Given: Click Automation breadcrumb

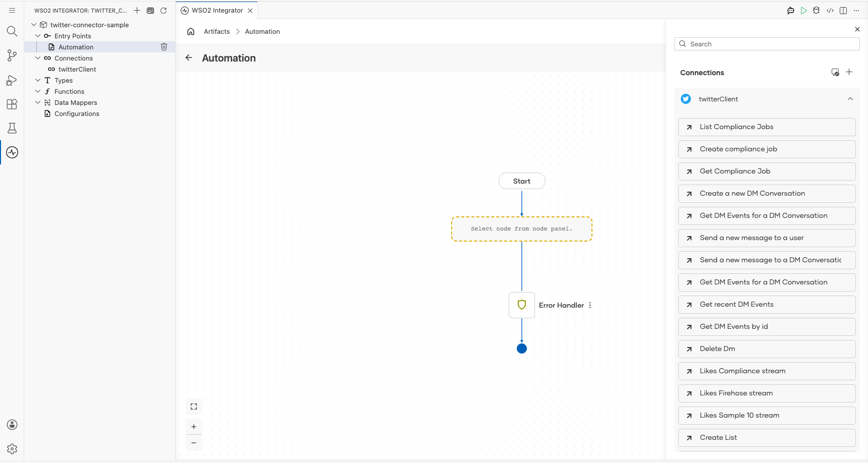Looking at the screenshot, I should (262, 31).
